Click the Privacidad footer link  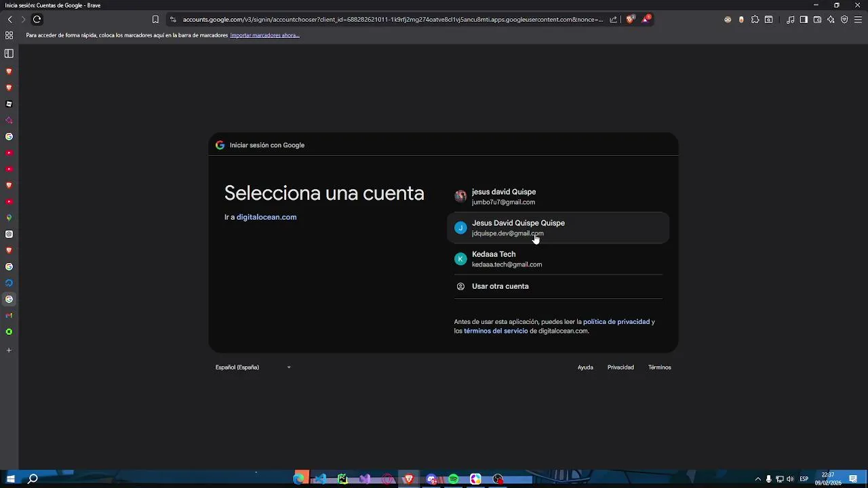click(620, 367)
